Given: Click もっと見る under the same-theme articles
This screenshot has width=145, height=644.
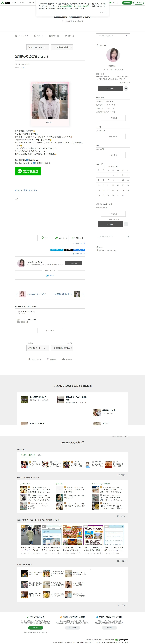Looking at the screenshot, I should coord(50,331).
